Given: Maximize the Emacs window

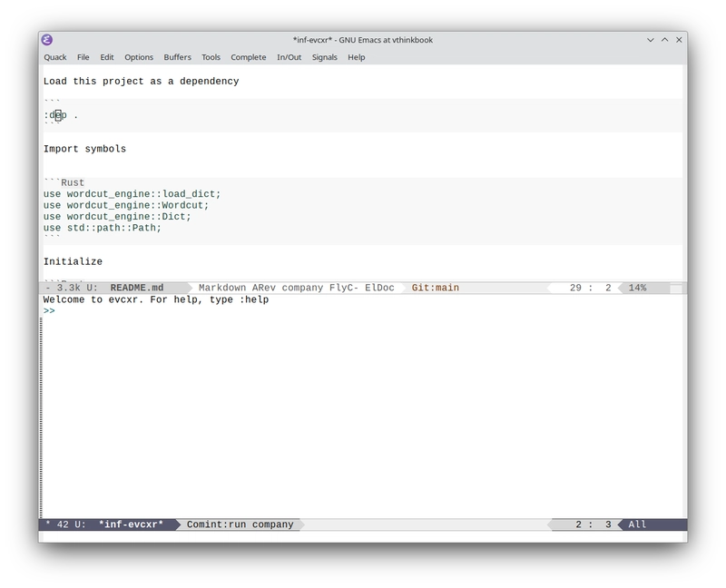Looking at the screenshot, I should pos(664,40).
